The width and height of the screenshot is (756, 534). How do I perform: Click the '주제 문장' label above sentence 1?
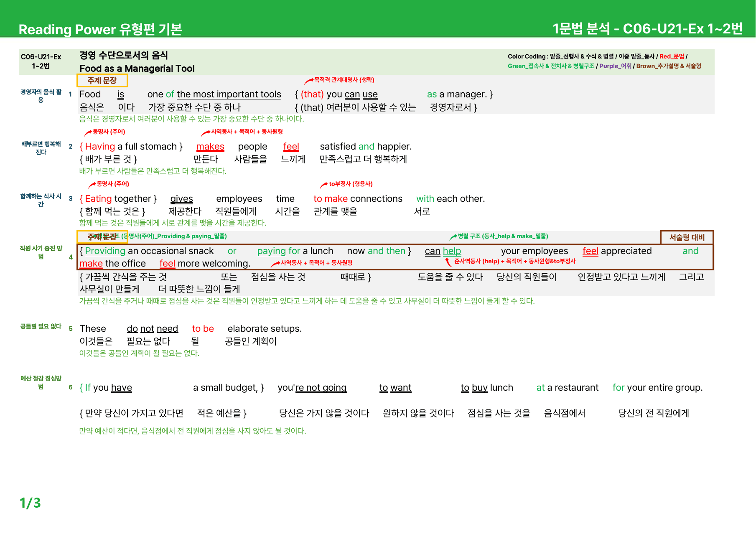[102, 80]
